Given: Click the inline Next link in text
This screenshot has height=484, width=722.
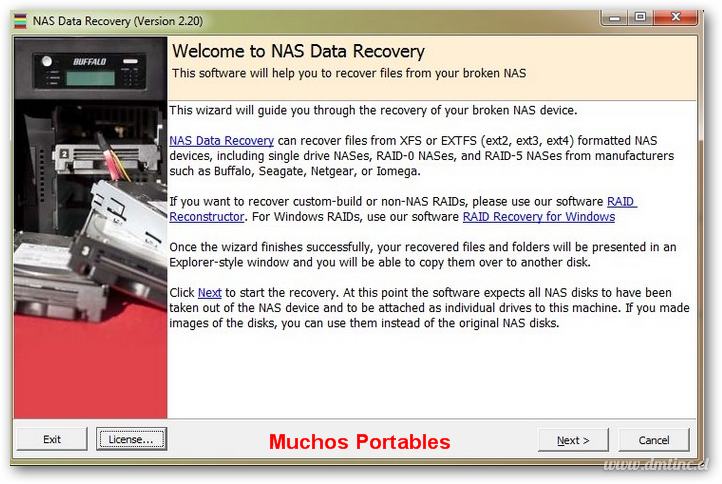Looking at the screenshot, I should coord(210,292).
